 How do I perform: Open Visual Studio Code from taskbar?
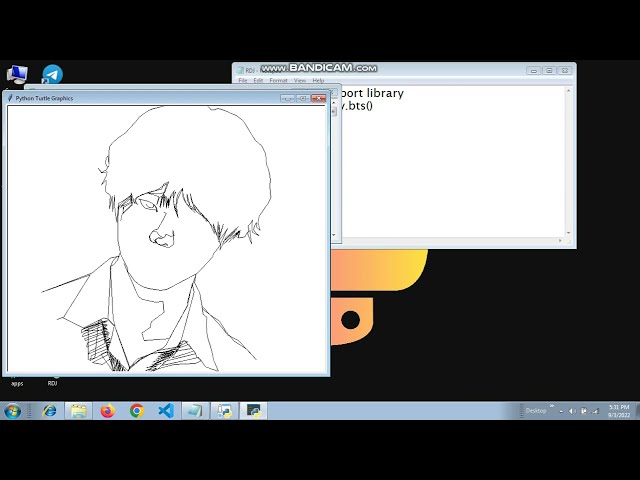(x=166, y=411)
